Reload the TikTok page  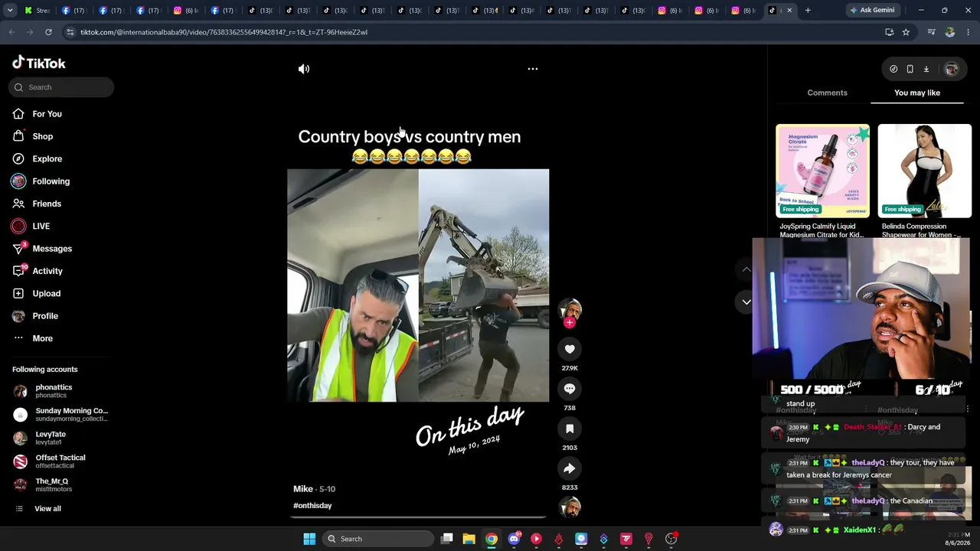(48, 32)
